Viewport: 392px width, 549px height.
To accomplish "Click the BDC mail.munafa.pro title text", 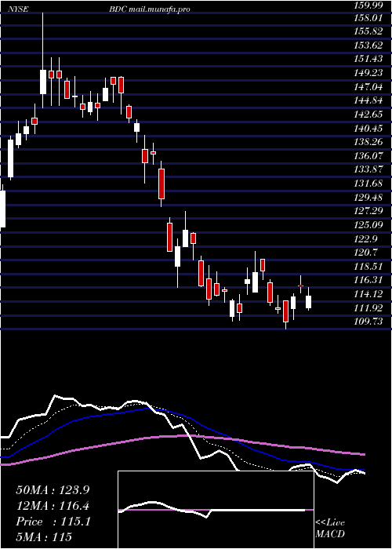I will coord(150,9).
